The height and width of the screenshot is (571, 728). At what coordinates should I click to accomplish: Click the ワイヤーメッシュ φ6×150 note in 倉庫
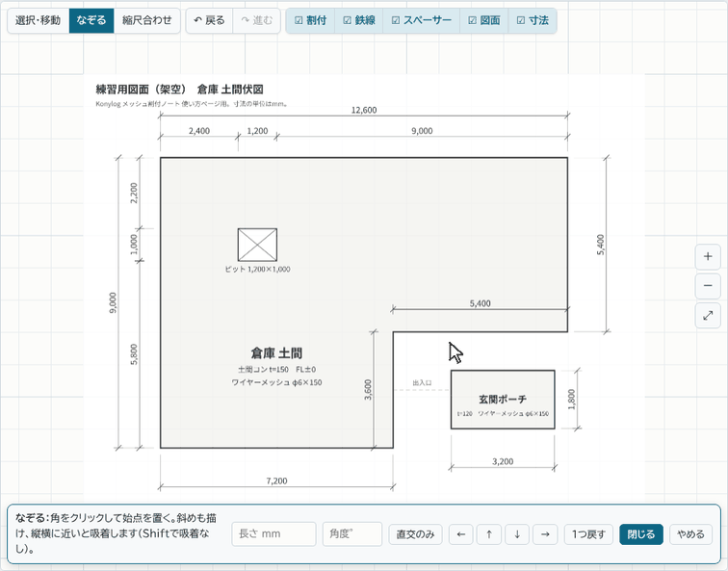[x=276, y=382]
